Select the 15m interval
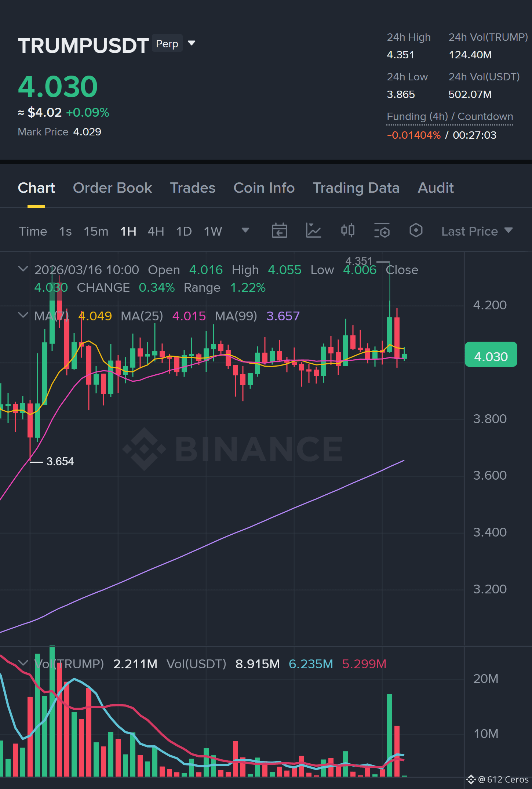Viewport: 532px width, 789px height. 96,231
